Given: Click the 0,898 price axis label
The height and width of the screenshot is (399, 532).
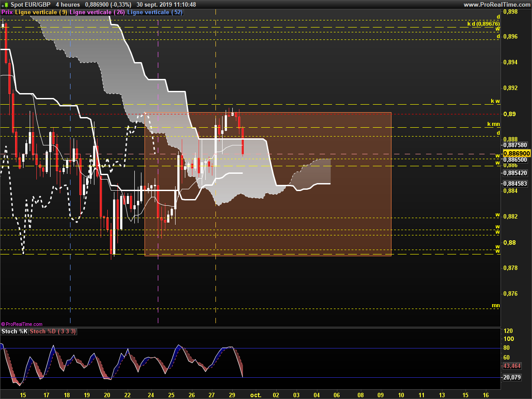Looking at the screenshot, I should pos(511,11).
